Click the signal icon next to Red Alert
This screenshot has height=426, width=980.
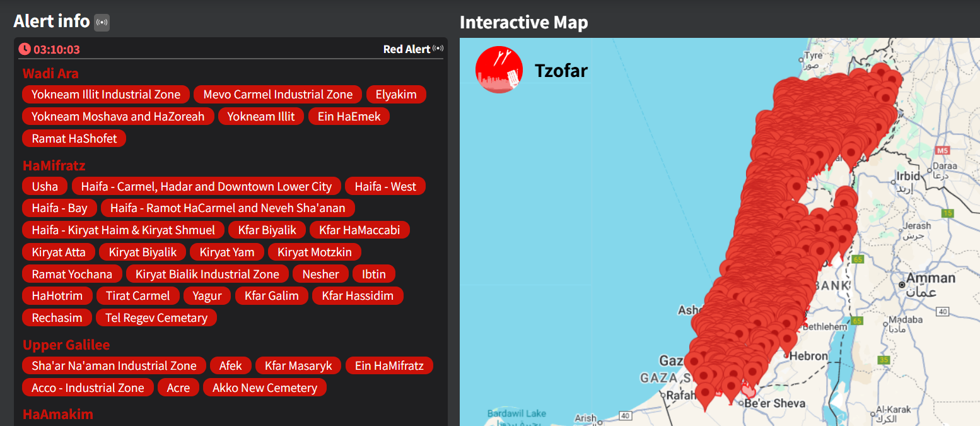[x=438, y=49]
